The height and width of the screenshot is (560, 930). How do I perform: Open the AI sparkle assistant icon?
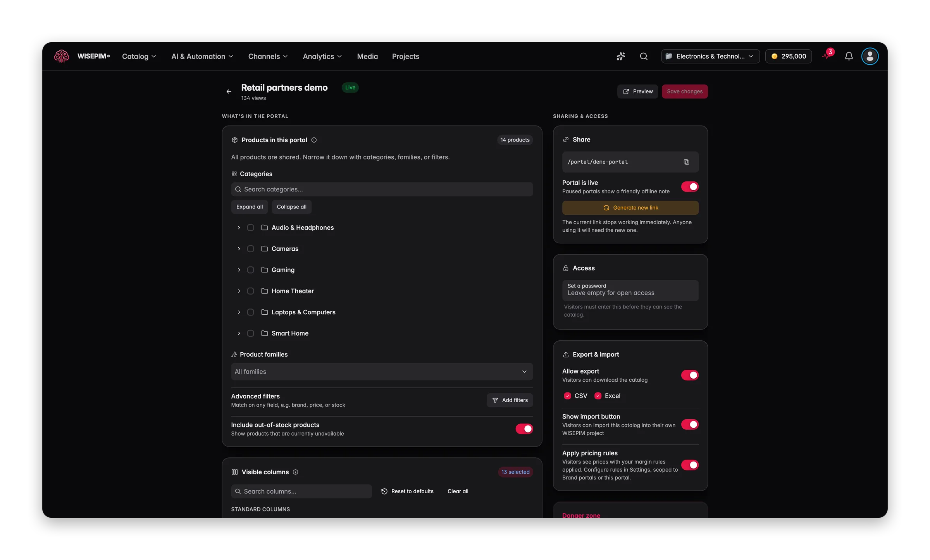point(621,56)
